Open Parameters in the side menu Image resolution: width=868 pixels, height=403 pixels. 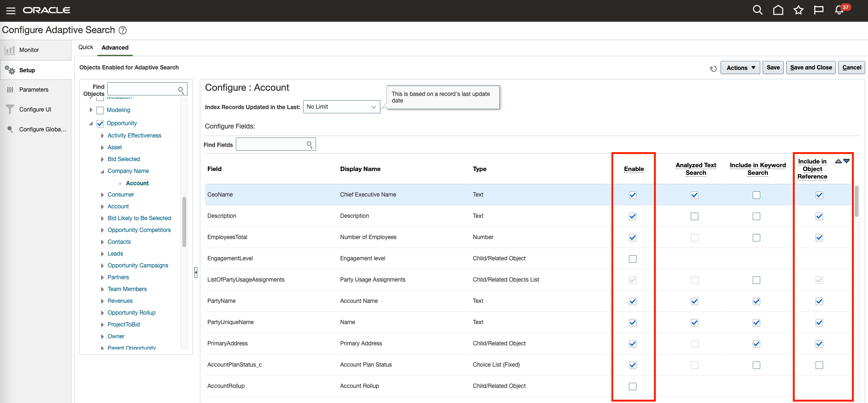pos(34,90)
